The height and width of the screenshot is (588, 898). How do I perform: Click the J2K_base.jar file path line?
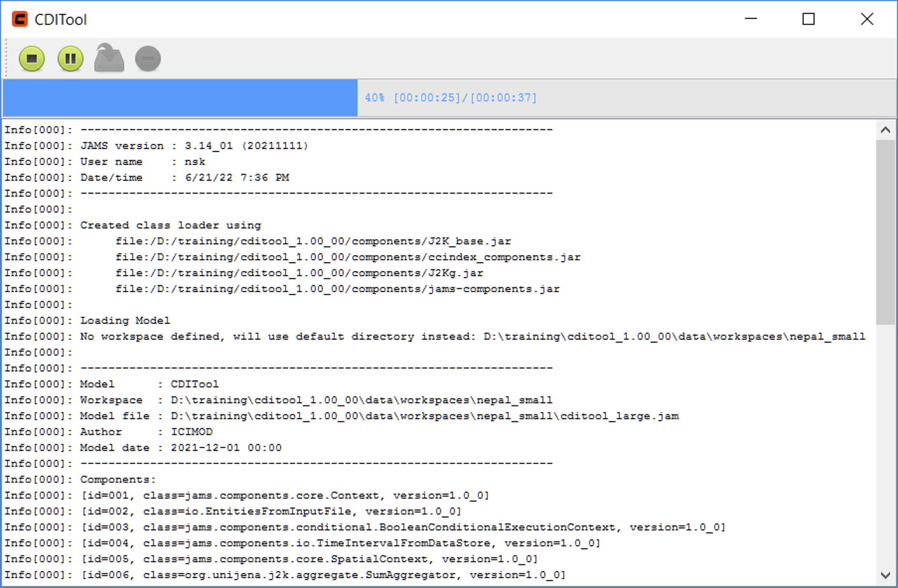[x=313, y=241]
